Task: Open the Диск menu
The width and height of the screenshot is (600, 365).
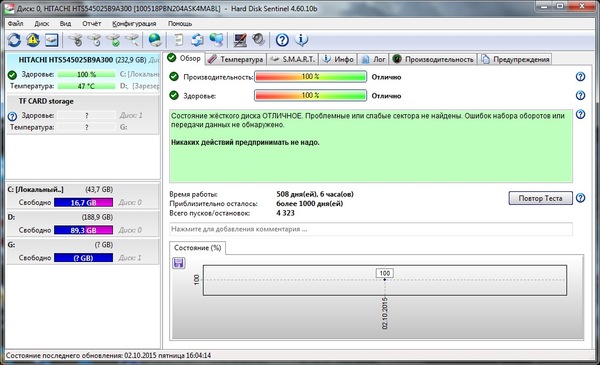Action: point(42,24)
